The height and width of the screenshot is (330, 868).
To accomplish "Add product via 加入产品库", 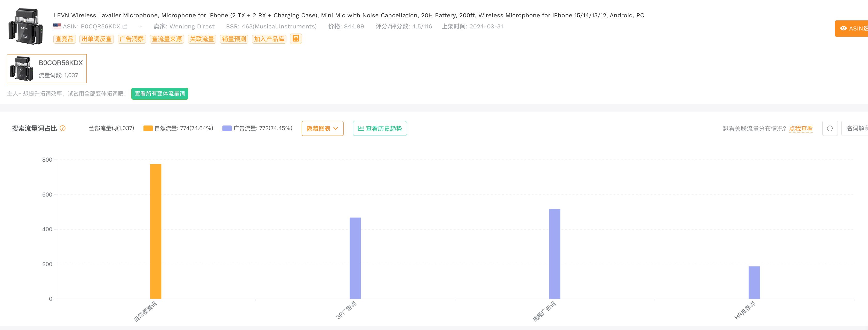I will pos(269,39).
